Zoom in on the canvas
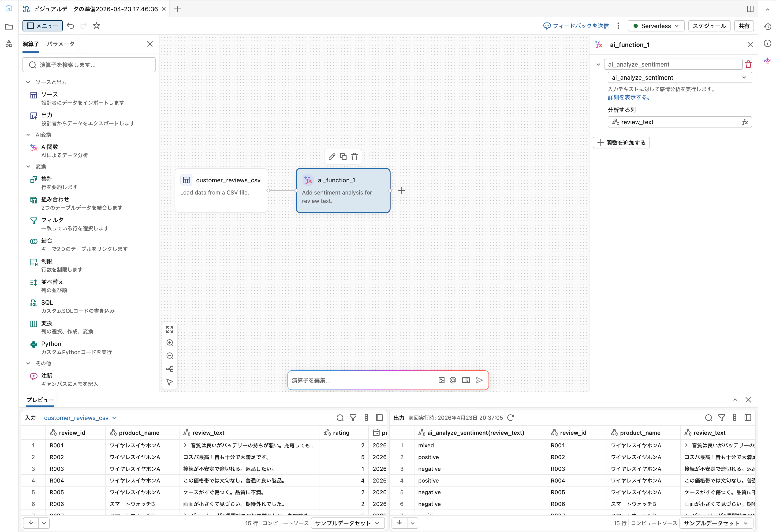The image size is (776, 532). 170,343
